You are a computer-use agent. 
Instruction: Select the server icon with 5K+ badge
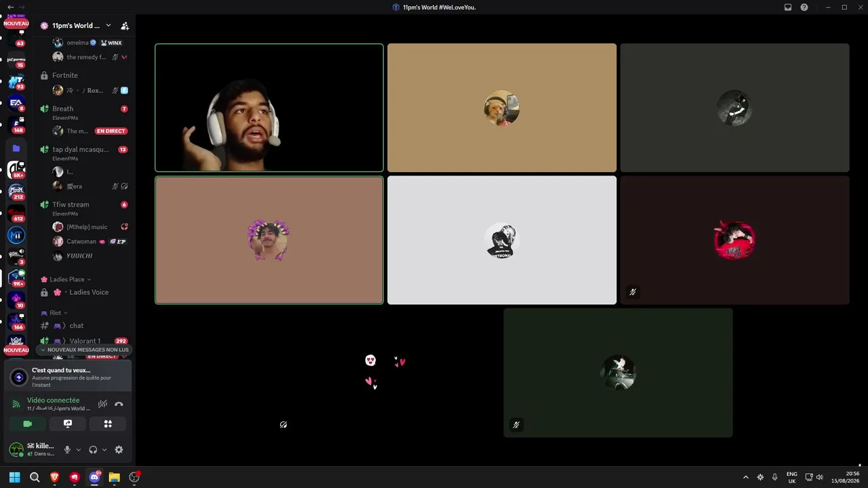(x=16, y=169)
